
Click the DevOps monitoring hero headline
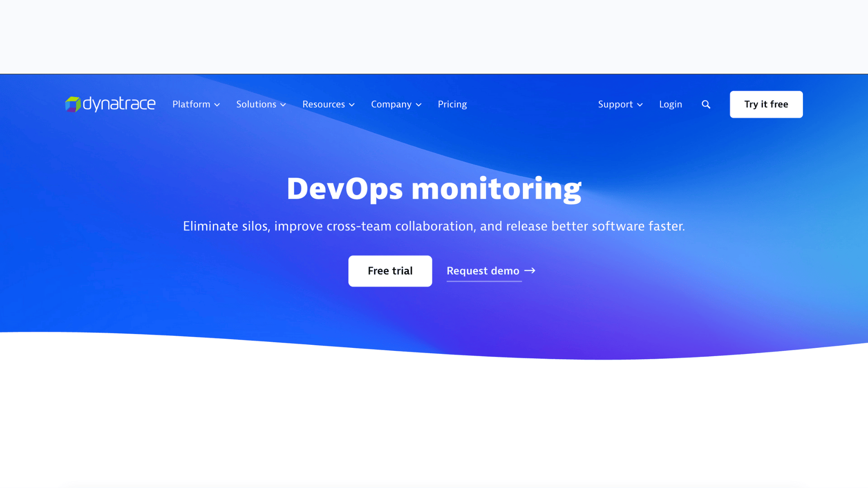coord(434,188)
